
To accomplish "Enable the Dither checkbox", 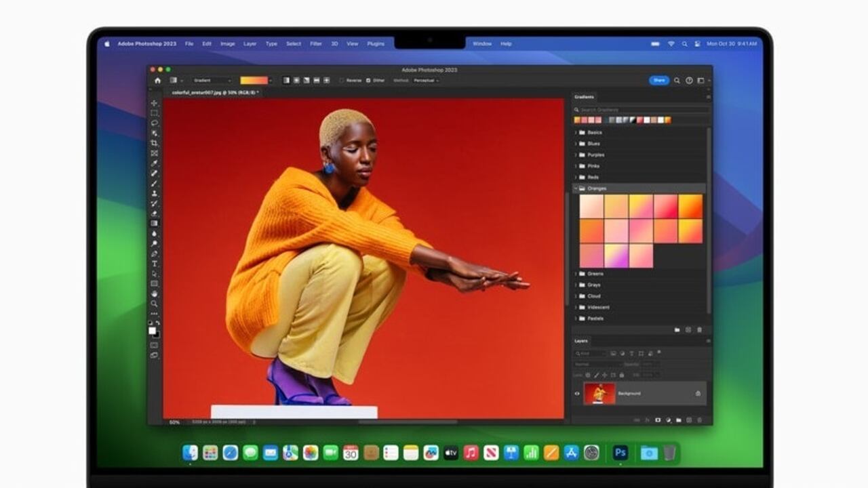I will 368,80.
